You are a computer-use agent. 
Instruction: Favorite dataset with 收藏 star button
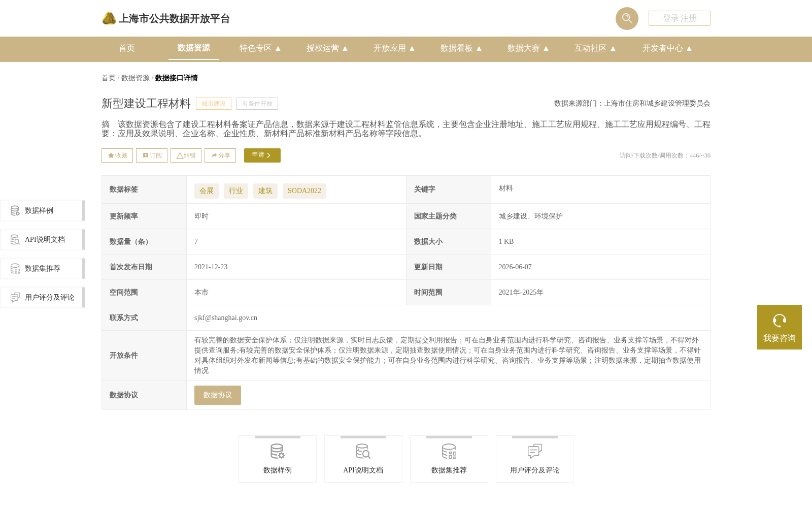click(x=117, y=155)
